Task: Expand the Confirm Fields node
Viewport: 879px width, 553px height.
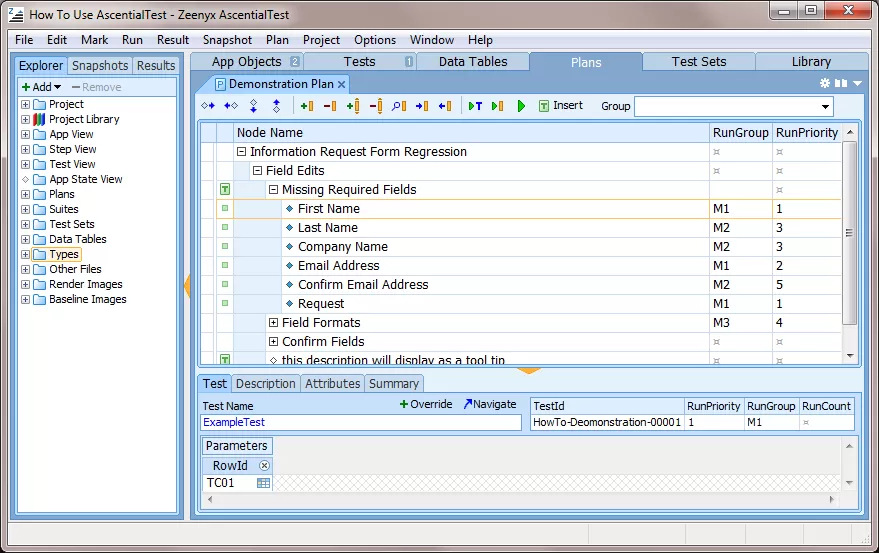Action: [273, 342]
